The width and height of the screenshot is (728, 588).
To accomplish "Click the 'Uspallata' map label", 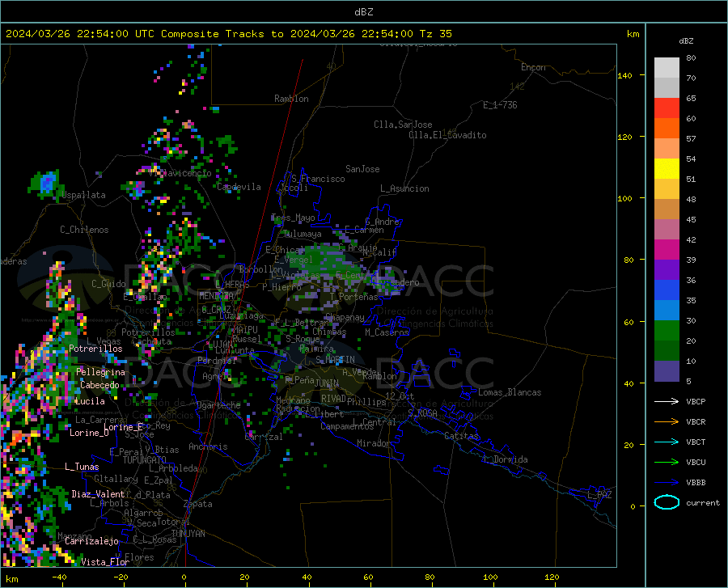I will click(83, 195).
